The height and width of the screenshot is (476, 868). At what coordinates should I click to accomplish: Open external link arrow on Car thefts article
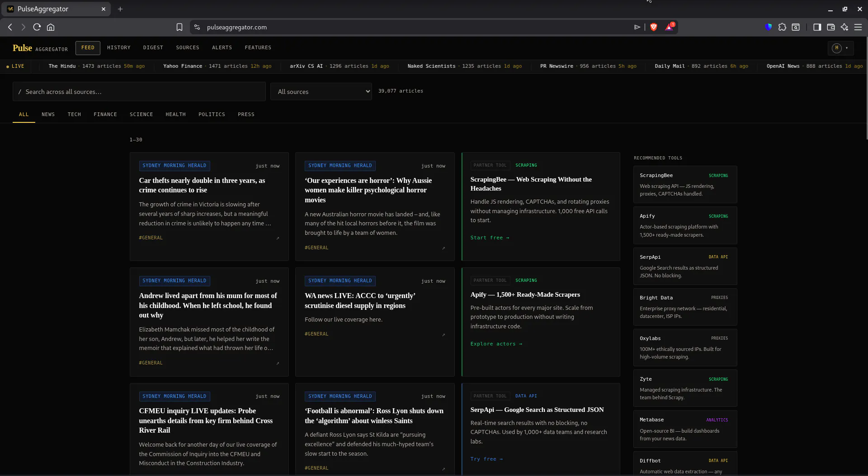[278, 238]
